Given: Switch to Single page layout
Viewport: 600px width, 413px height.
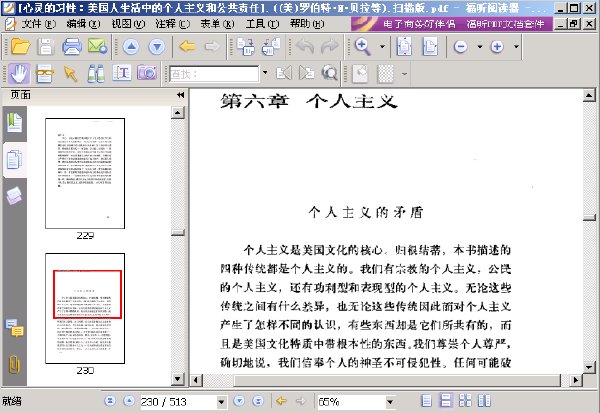Looking at the screenshot, I should point(426,401).
